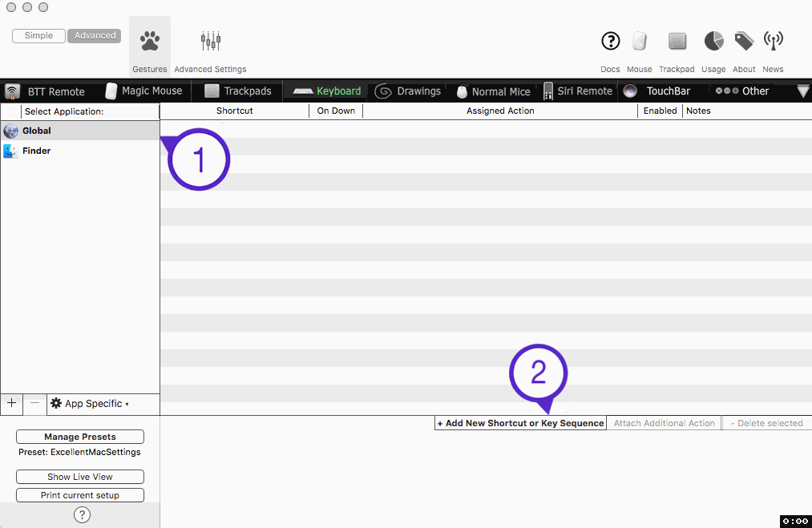This screenshot has width=812, height=528.
Task: Close the window with red button
Action: point(11,7)
